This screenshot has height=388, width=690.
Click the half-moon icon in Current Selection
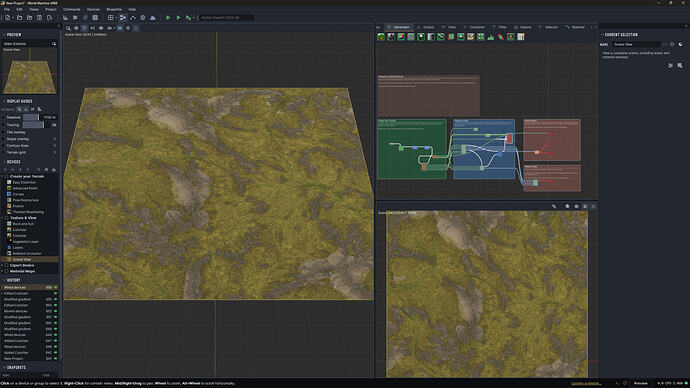pyautogui.click(x=680, y=44)
